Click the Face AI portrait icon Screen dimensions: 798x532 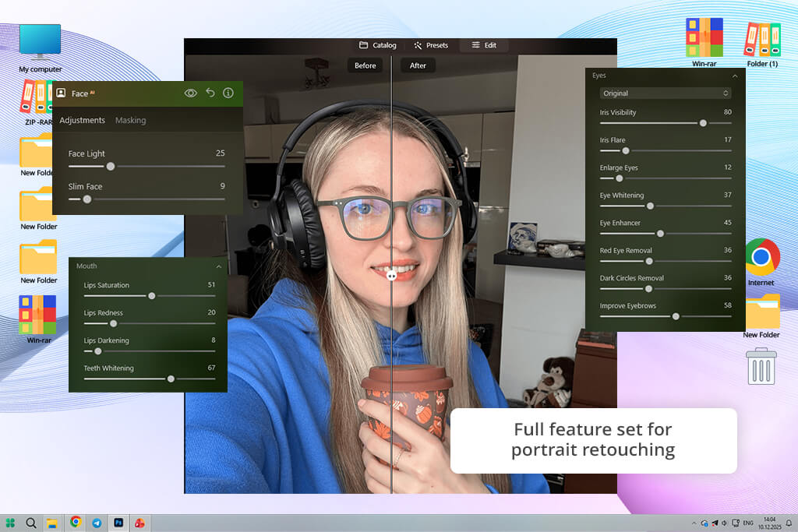(61, 93)
